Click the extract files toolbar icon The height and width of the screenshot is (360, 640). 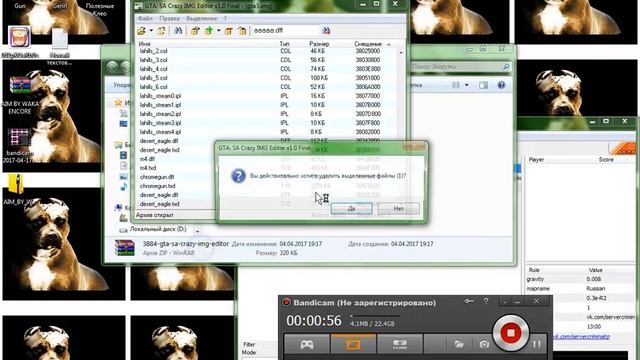pos(195,31)
